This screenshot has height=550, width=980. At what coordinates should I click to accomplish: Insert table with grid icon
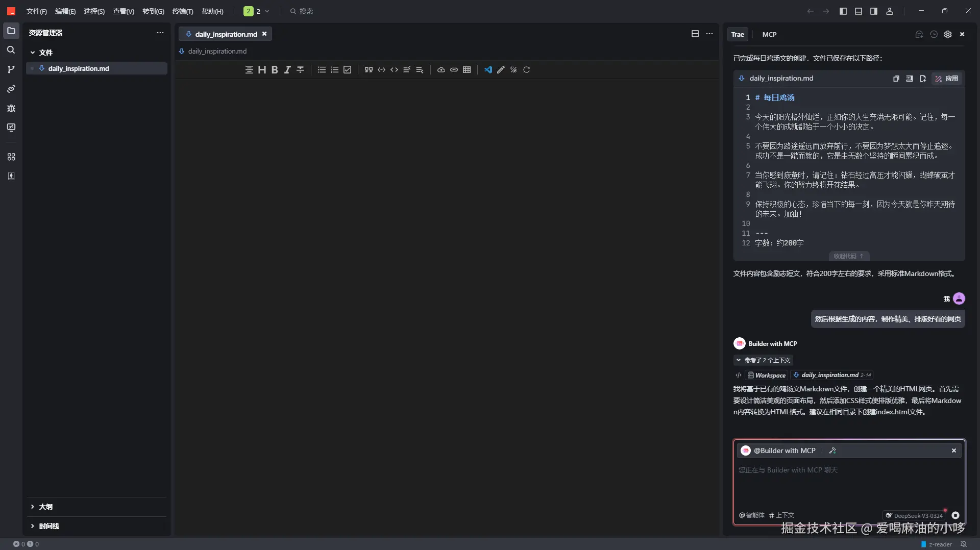(x=467, y=70)
